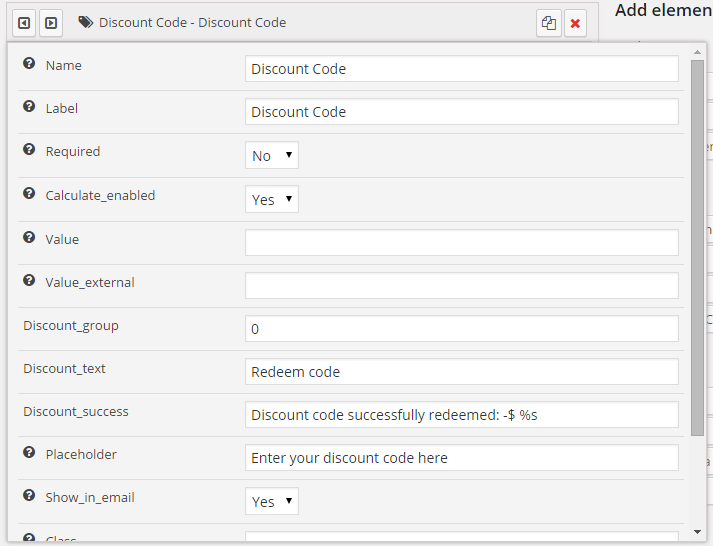Open the Show_in_email dropdown

coord(272,501)
